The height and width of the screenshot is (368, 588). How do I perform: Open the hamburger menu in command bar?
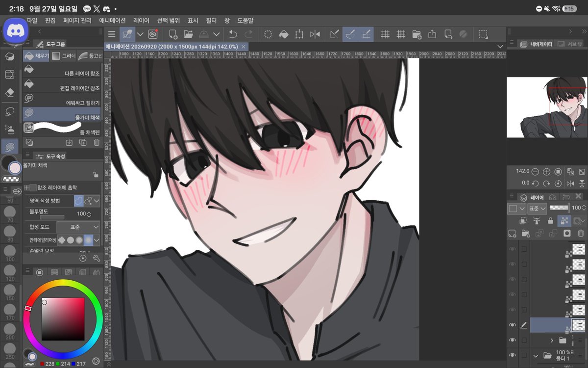(x=112, y=34)
